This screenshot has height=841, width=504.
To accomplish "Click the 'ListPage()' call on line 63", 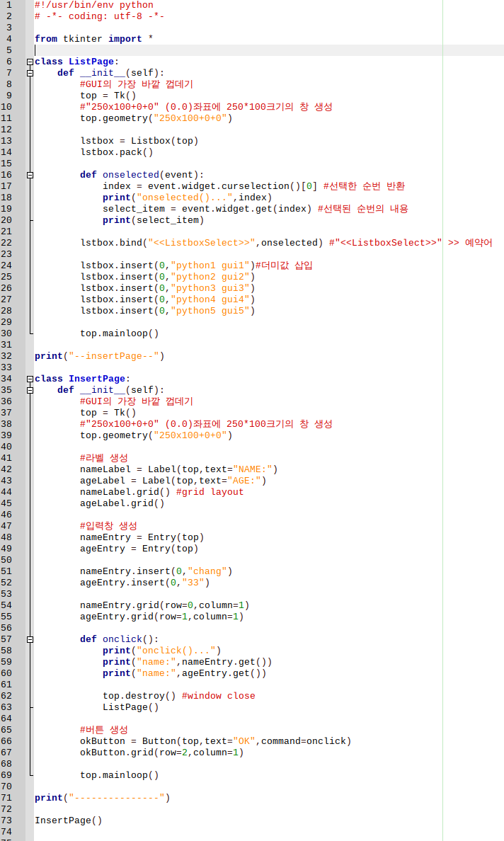I will pyautogui.click(x=131, y=707).
